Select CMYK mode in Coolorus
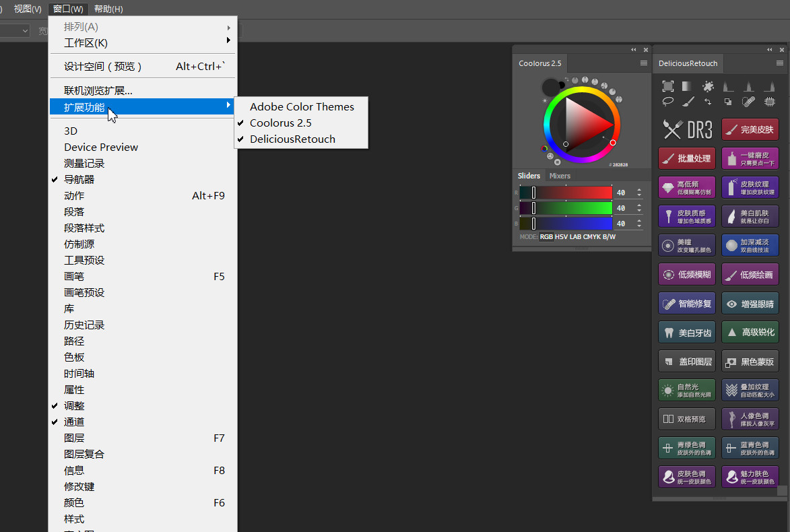790x532 pixels. [591, 237]
